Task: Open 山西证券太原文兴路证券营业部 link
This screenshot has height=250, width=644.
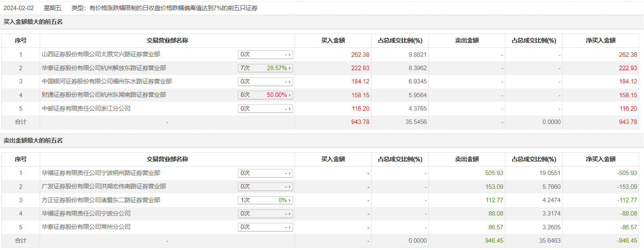Action: [101, 54]
